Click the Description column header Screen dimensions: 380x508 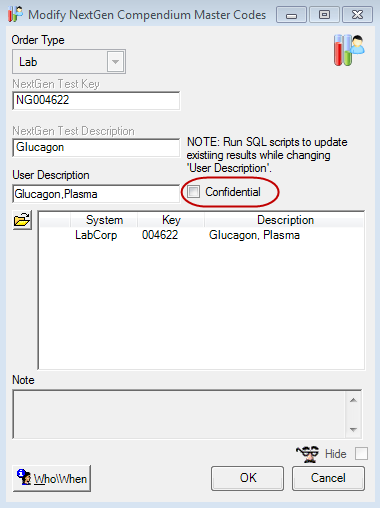[284, 220]
